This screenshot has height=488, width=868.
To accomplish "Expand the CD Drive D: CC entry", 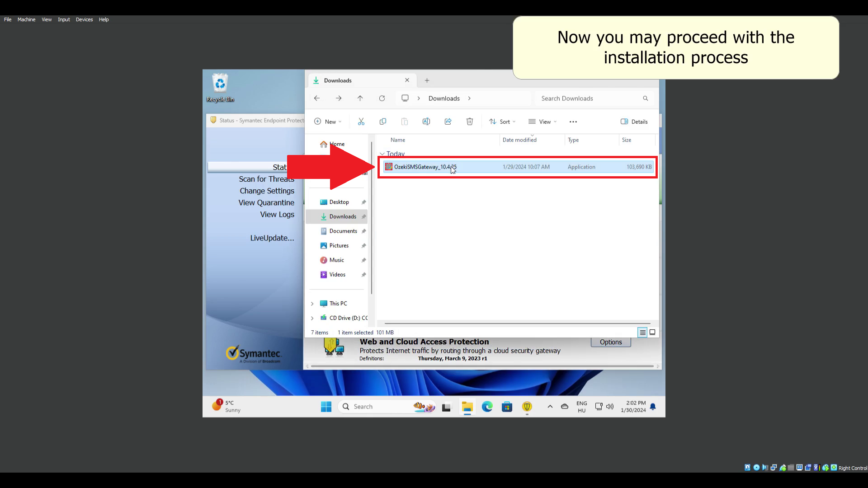I will point(313,318).
